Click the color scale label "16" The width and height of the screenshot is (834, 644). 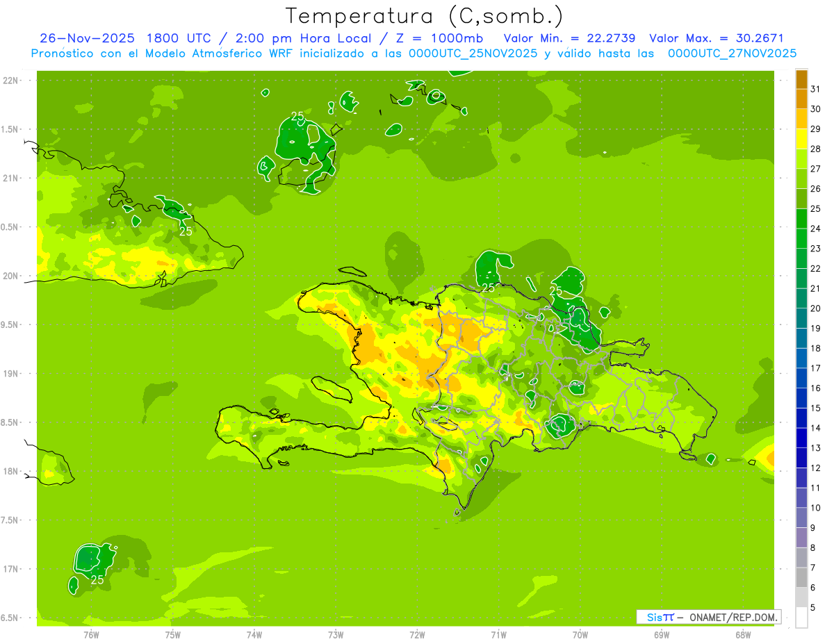816,388
